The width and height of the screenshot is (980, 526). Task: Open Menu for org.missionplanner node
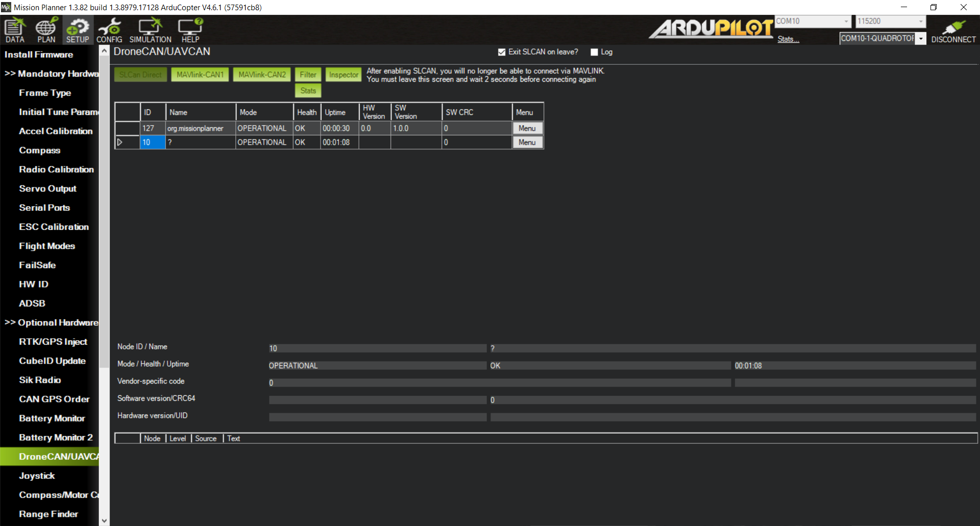[527, 128]
